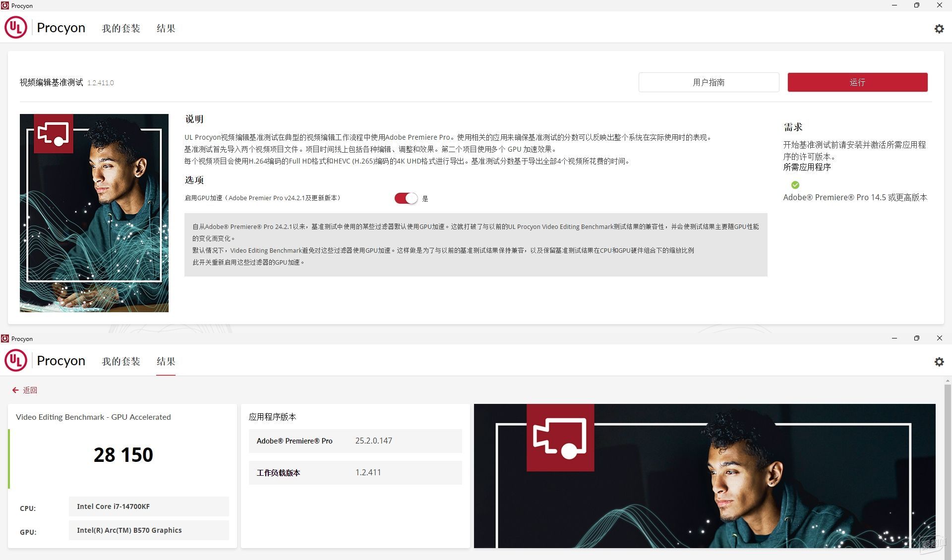This screenshot has height=560, width=952.
Task: Click the 选项 heading
Action: (194, 180)
